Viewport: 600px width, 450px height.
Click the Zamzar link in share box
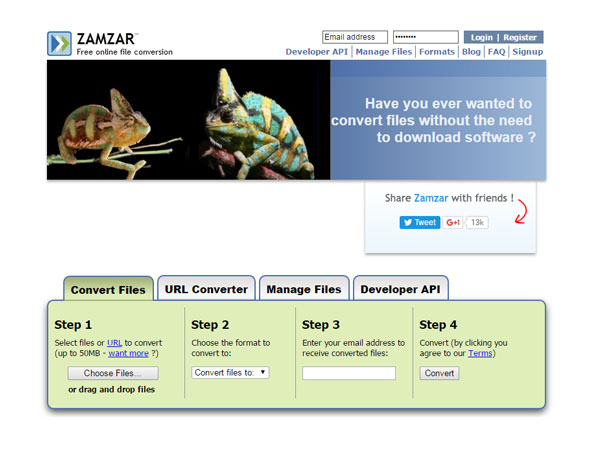click(431, 198)
